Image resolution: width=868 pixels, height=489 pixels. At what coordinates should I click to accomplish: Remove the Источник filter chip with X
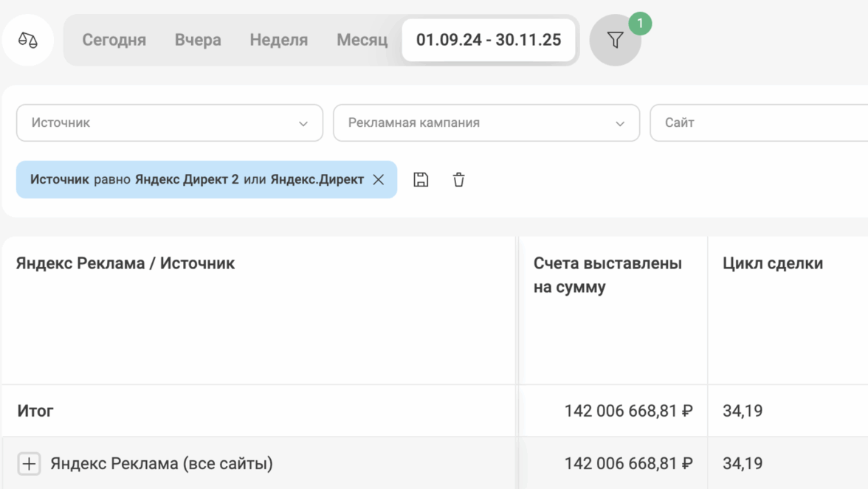click(379, 179)
